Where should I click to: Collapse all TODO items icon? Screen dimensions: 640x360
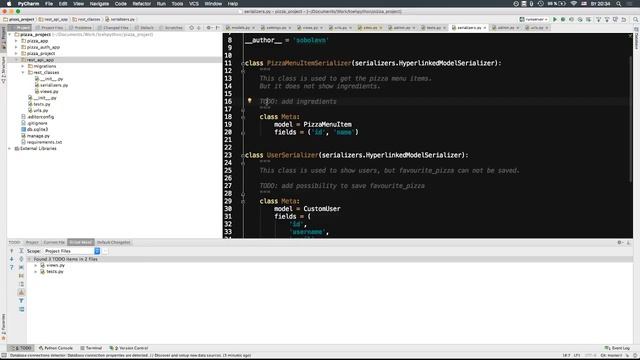(21, 259)
